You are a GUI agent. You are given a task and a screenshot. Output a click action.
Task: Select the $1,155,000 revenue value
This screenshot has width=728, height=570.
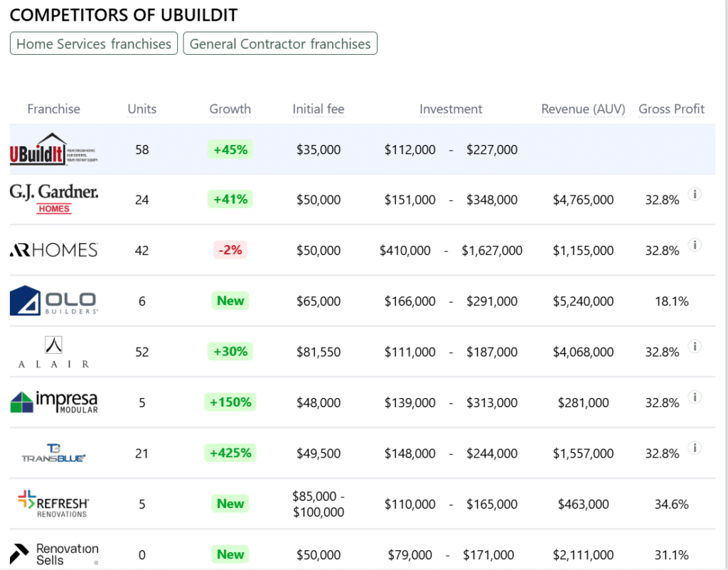click(x=583, y=250)
